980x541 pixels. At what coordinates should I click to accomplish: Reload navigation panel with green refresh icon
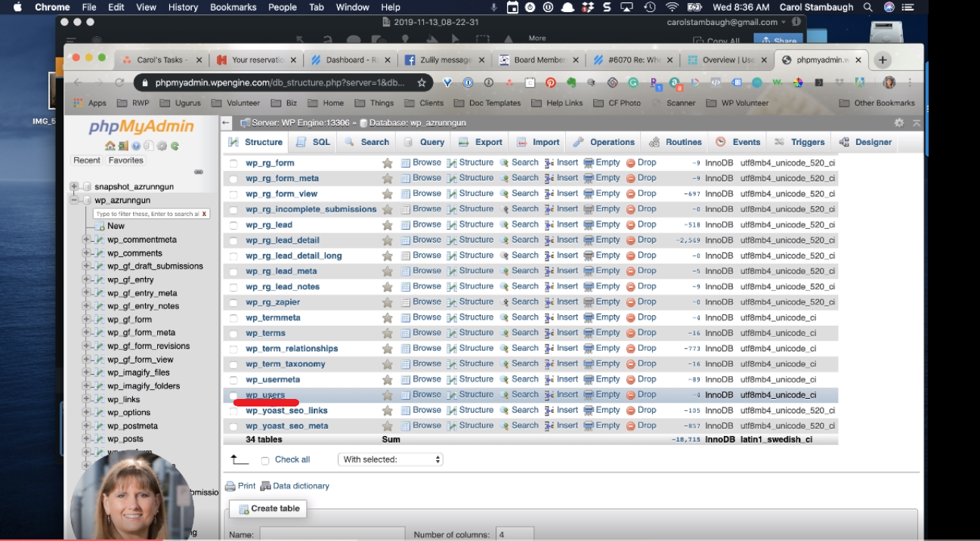(x=175, y=146)
